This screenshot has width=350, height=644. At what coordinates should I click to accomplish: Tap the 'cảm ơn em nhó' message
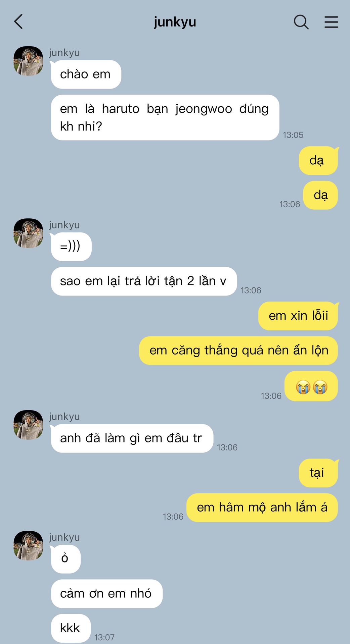click(106, 594)
